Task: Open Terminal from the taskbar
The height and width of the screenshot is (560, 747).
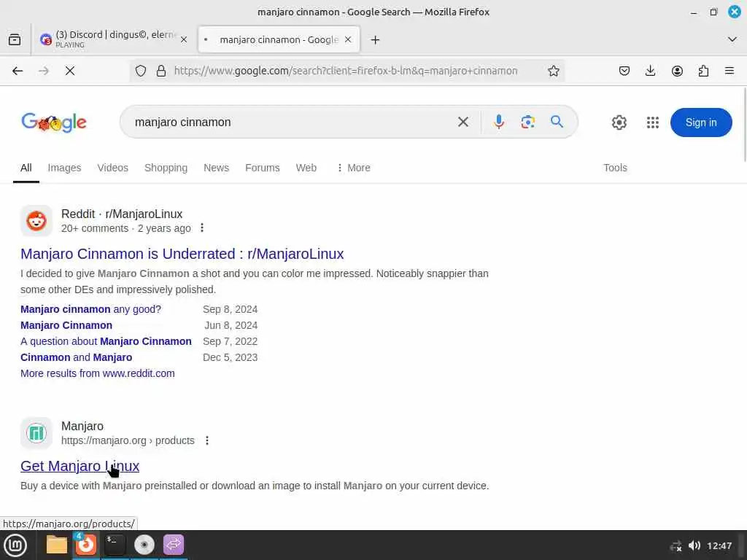Action: (115, 545)
